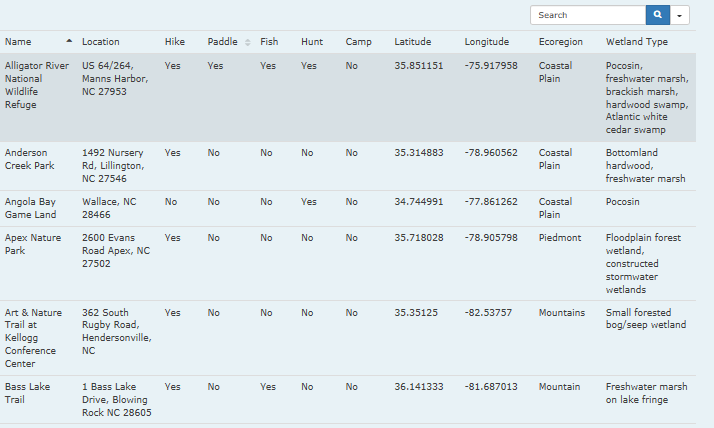Viewport: 714px width, 428px height.
Task: Sort by the Latitude column header
Action: pos(413,42)
